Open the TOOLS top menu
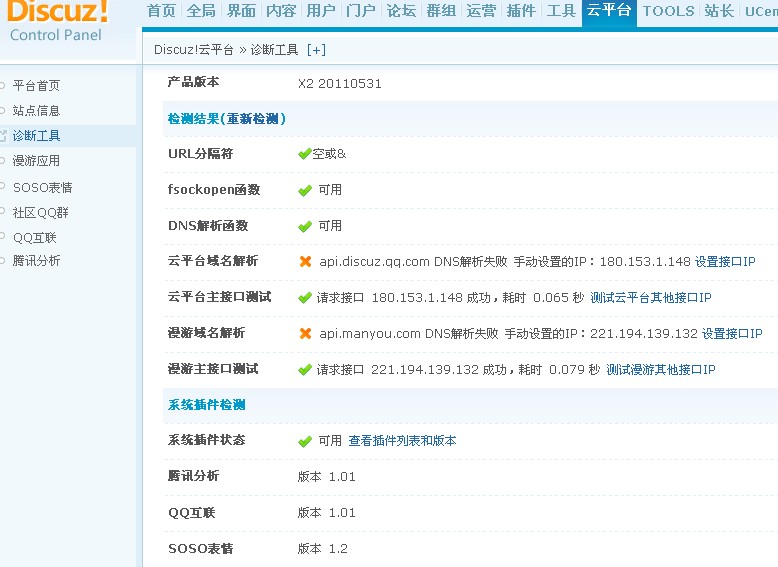778x567 pixels. click(x=668, y=10)
